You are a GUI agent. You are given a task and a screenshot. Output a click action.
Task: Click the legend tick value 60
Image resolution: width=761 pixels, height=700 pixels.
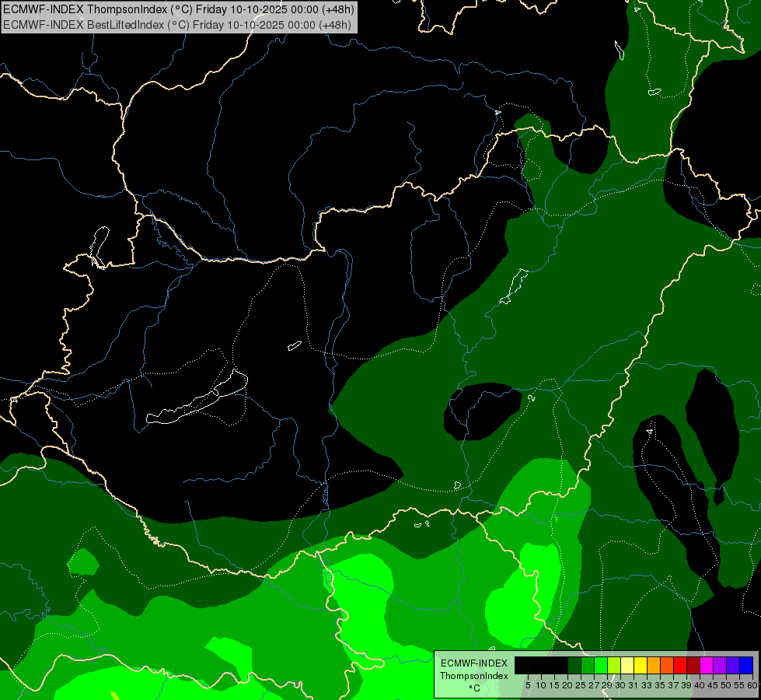[x=752, y=685]
